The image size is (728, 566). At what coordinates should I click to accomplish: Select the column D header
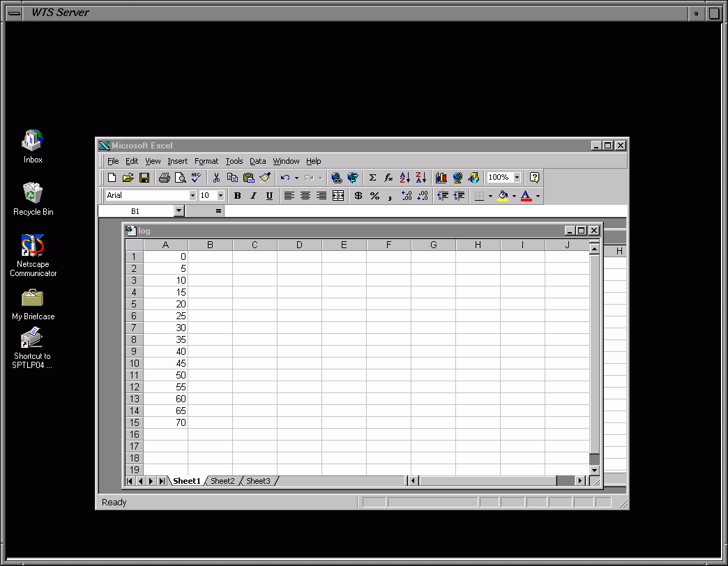(299, 245)
